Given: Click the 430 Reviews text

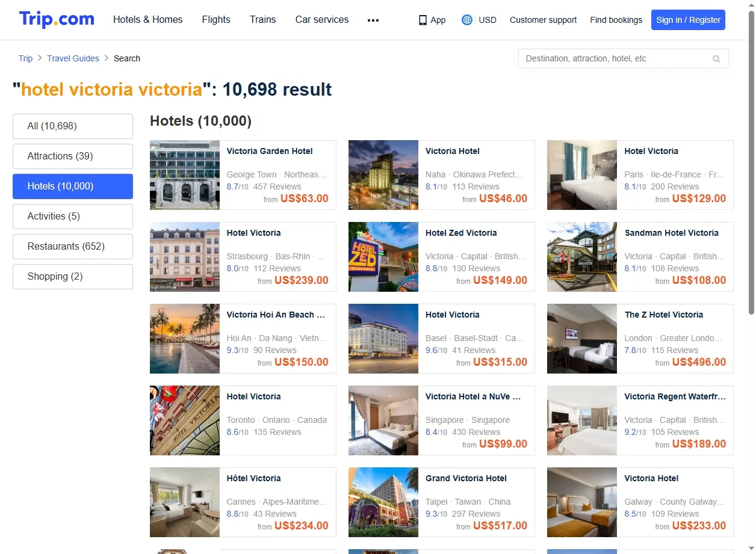Looking at the screenshot, I should pos(476,432).
